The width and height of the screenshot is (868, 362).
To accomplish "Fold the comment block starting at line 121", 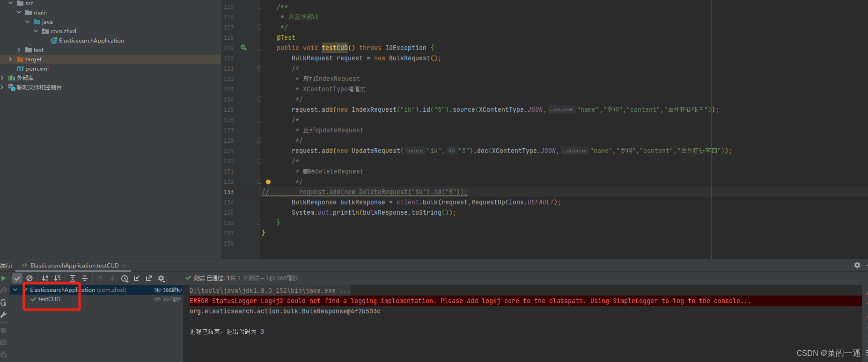I will click(259, 68).
